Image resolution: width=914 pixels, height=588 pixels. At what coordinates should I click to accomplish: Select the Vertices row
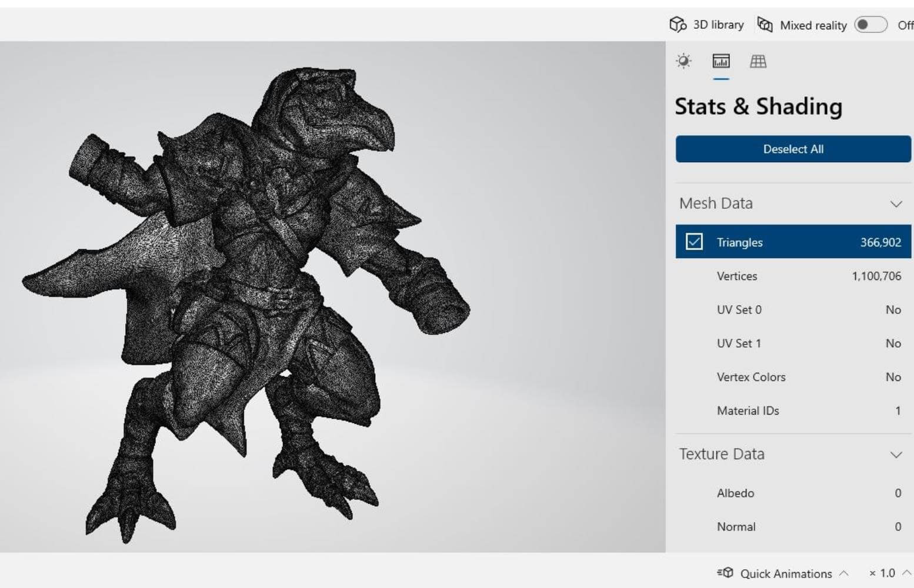tap(793, 276)
